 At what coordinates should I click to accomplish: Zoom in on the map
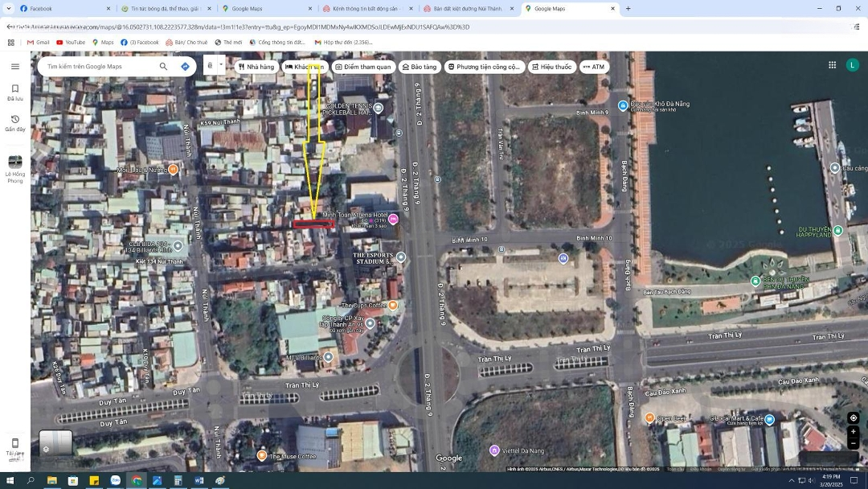[853, 432]
